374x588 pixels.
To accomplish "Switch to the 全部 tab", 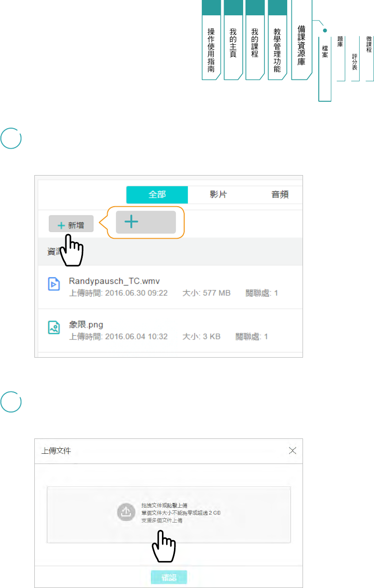I will (157, 195).
